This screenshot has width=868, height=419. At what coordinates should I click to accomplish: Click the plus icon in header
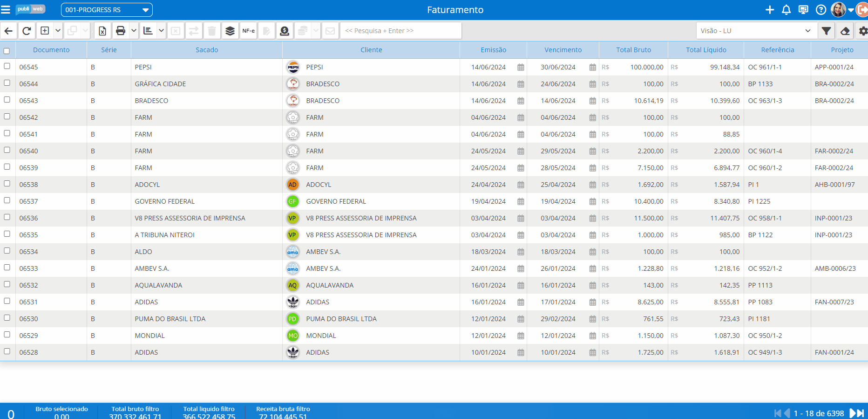[x=770, y=10]
